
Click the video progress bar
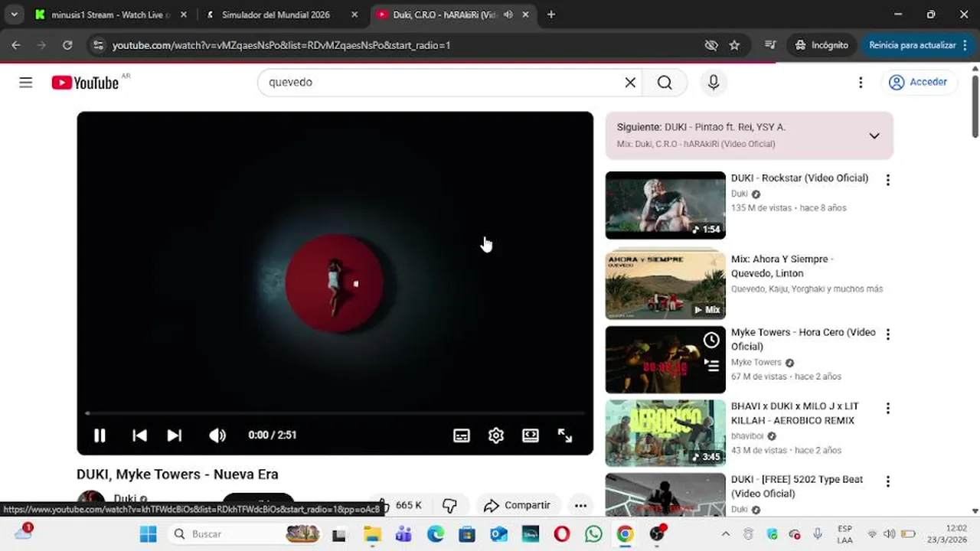pyautogui.click(x=335, y=413)
